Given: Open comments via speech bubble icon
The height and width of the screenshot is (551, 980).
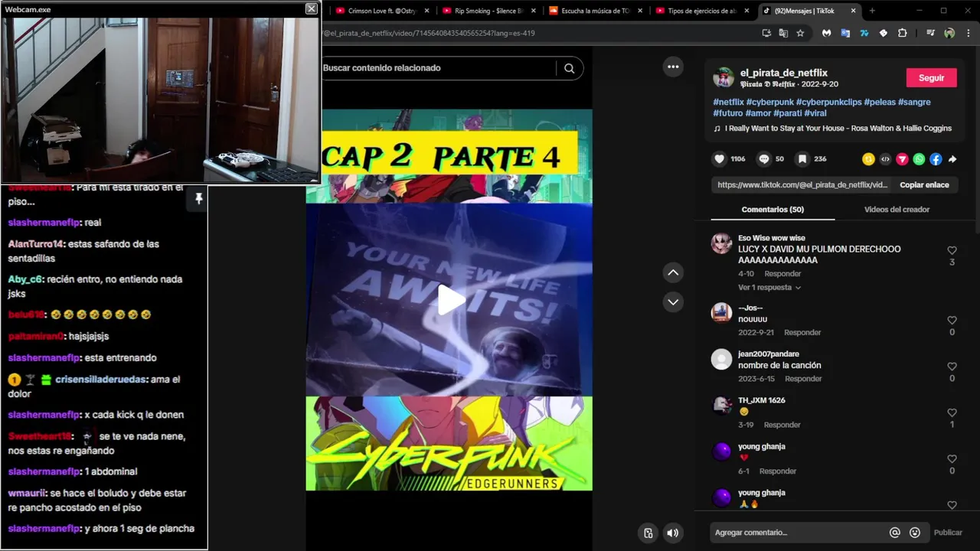Looking at the screenshot, I should pyautogui.click(x=763, y=159).
